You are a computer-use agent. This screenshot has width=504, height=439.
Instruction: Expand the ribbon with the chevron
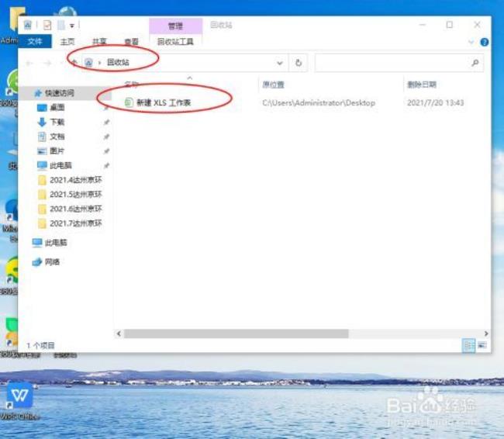(x=471, y=42)
